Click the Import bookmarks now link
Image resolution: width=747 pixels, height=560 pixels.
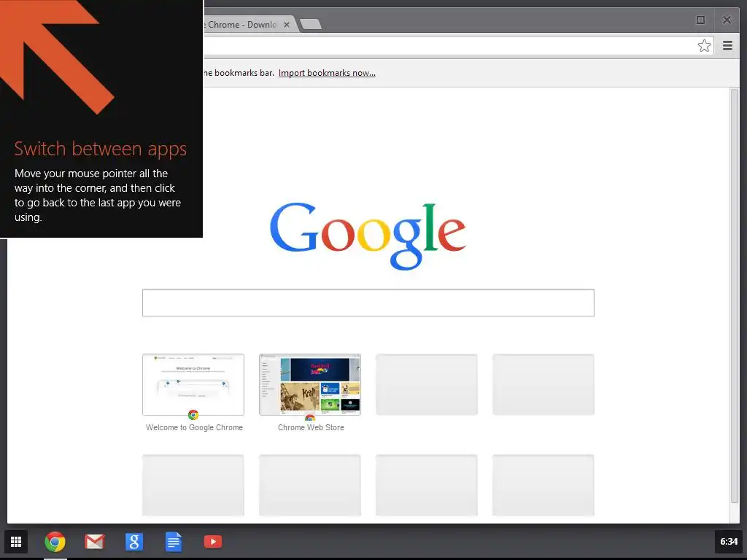327,73
